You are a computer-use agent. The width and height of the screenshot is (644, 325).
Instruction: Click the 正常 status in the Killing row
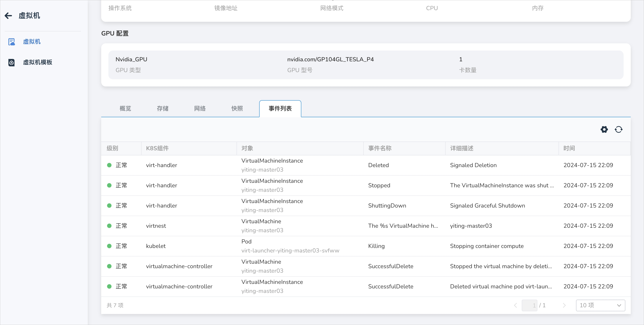coord(121,246)
